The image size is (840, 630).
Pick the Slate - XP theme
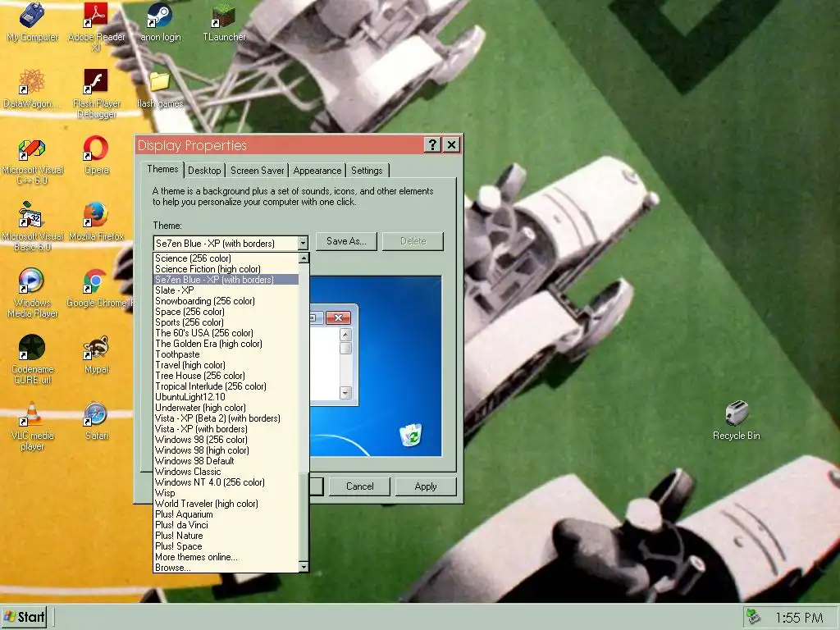coord(226,290)
